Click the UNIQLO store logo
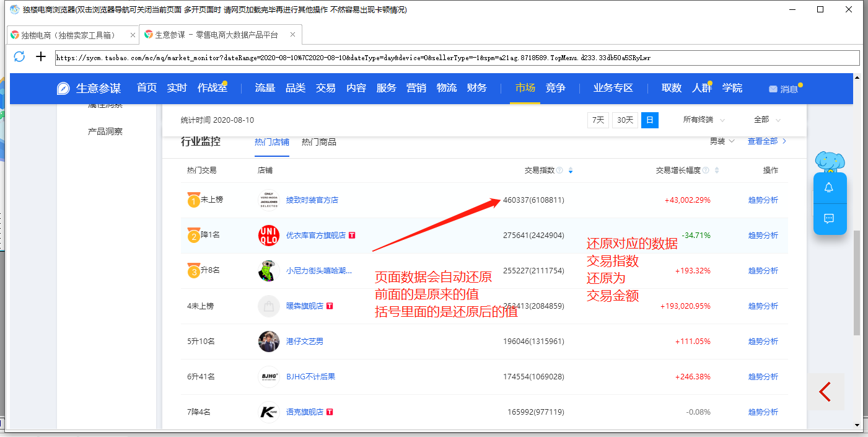The image size is (868, 437). tap(269, 236)
